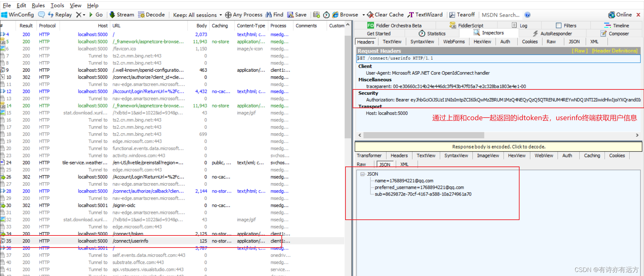Click the Find binoculars button
This screenshot has height=276, width=644.
coord(274,15)
